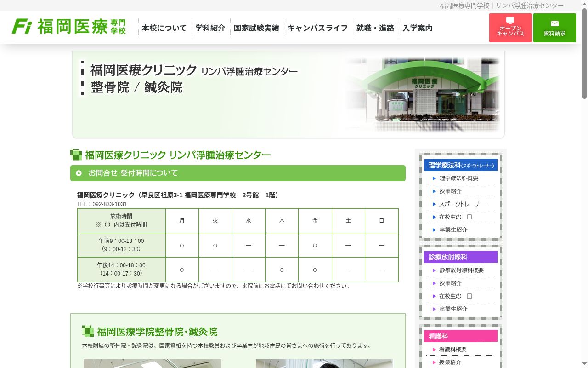Image resolution: width=588 pixels, height=368 pixels.
Task: Click the circle bullet icon in お問合せ bar
Action: [79, 173]
